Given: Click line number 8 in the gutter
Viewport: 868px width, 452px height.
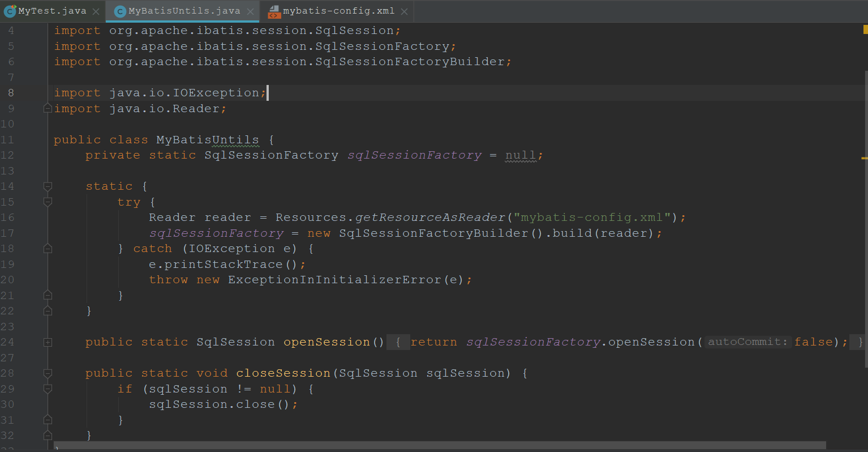Looking at the screenshot, I should 11,93.
